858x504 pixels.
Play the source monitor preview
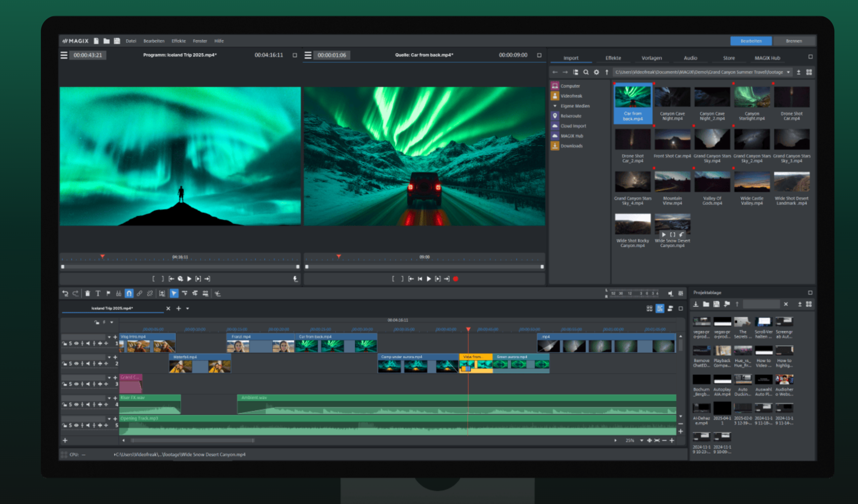pos(429,279)
